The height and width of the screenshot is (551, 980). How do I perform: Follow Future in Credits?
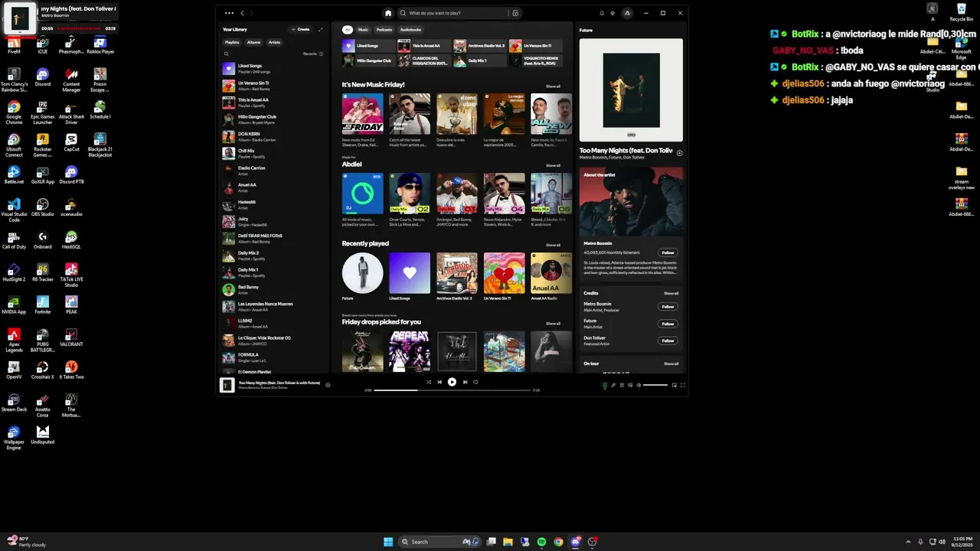point(668,324)
